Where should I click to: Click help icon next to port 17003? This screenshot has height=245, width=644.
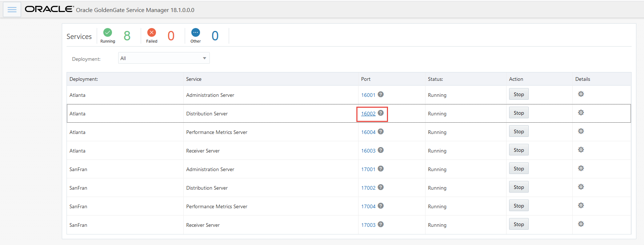pos(381,224)
